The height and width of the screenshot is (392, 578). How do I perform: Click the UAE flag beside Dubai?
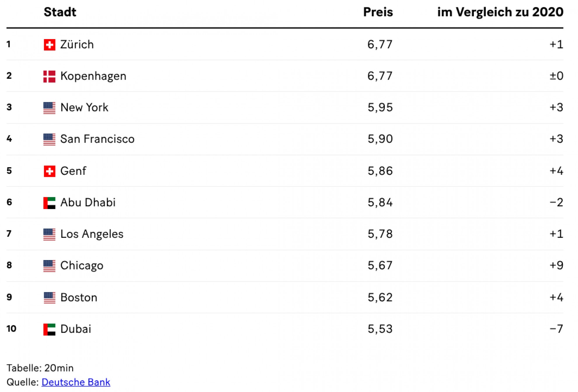(x=49, y=329)
